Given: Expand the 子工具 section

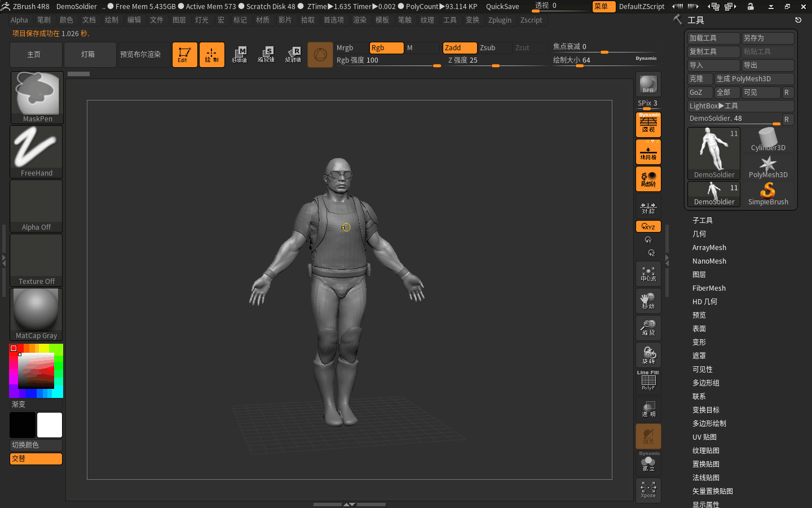Looking at the screenshot, I should click(x=703, y=220).
